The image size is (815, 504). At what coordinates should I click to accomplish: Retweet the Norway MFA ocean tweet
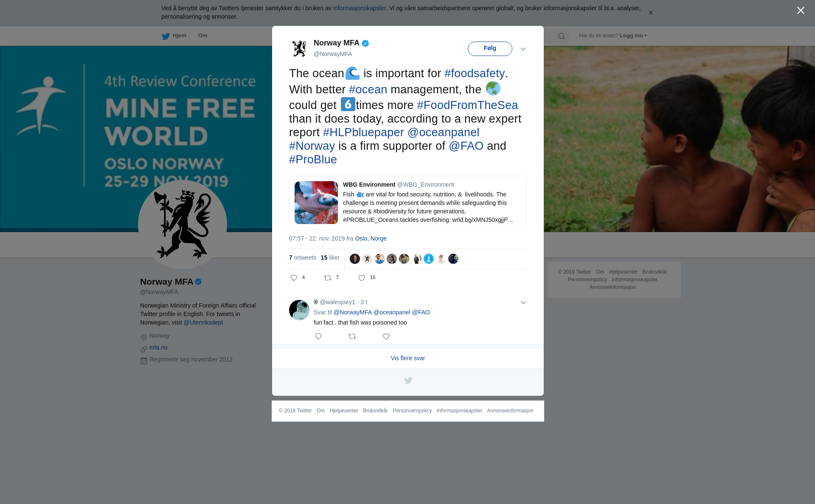click(x=328, y=278)
